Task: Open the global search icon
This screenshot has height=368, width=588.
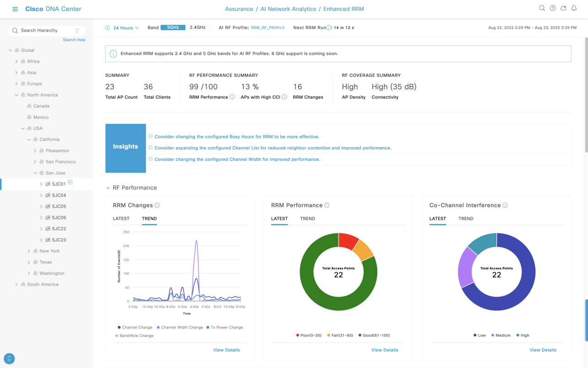Action: click(542, 8)
